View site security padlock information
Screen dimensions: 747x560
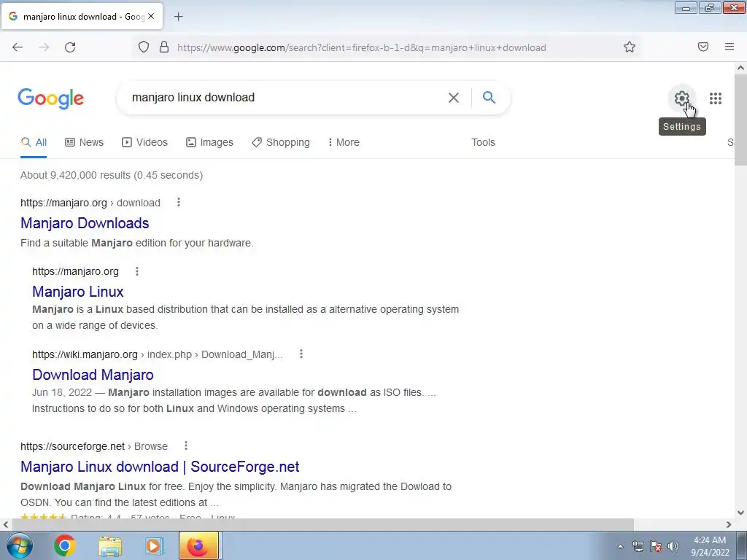tap(164, 47)
